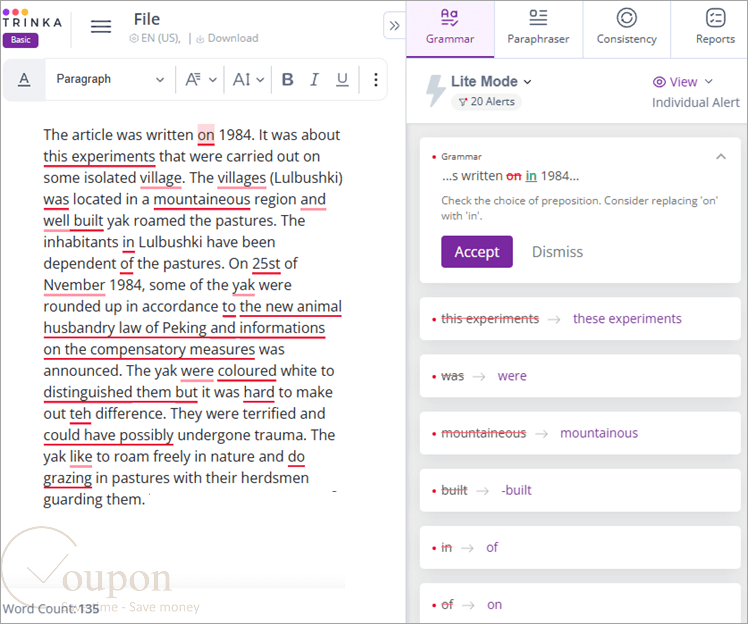The height and width of the screenshot is (624, 748).
Task: Click the 20 Alerts filter chip
Action: [486, 102]
